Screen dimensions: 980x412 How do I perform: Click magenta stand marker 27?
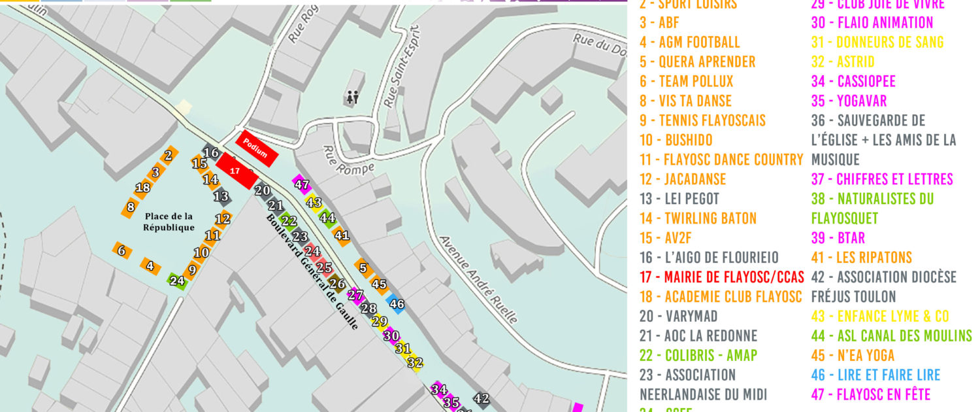355,296
